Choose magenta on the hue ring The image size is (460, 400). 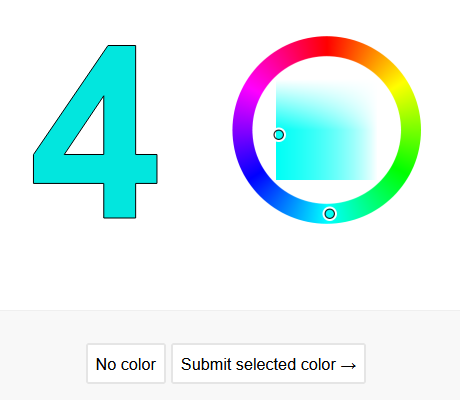coord(254,88)
